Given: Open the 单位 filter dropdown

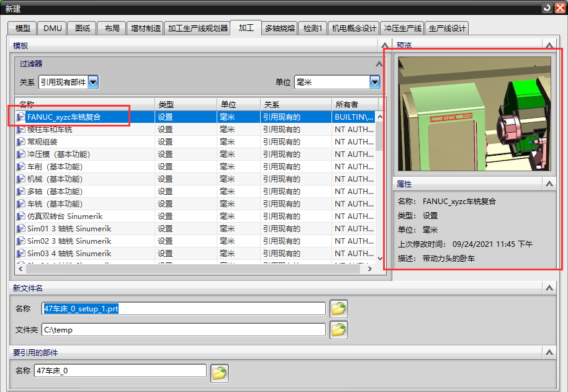Looking at the screenshot, I should point(374,82).
